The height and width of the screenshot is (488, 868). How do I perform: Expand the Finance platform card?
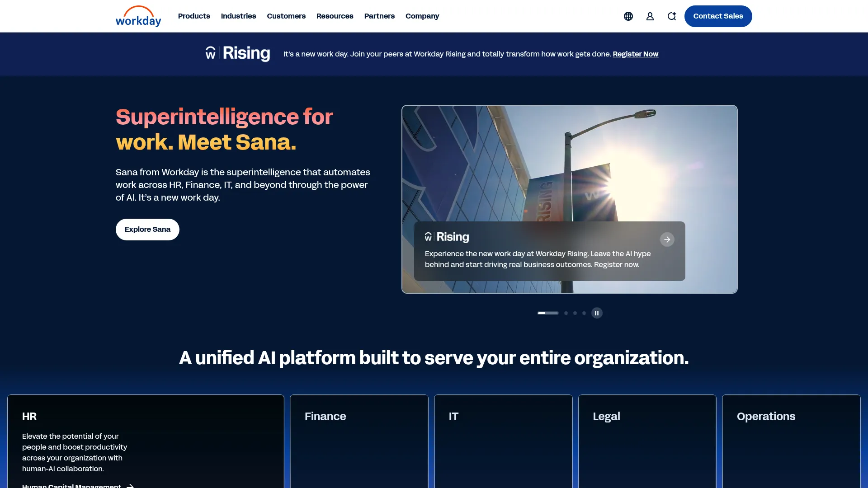click(359, 441)
